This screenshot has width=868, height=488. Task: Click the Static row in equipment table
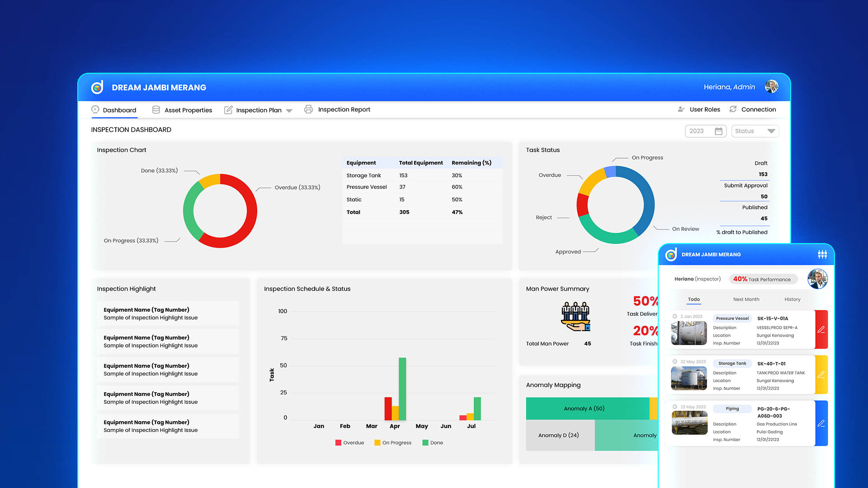point(422,199)
